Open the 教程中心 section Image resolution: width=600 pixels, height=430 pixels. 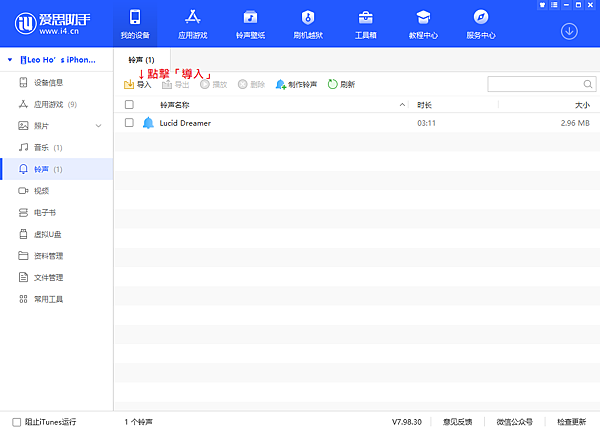click(423, 24)
